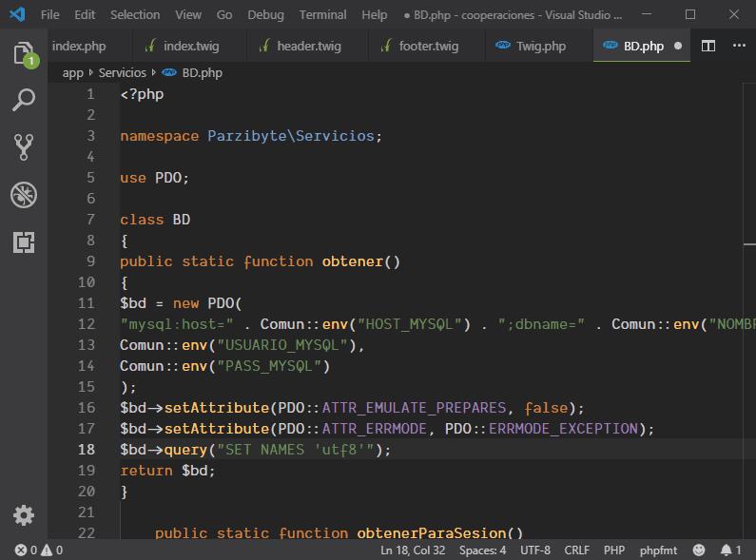Screen dimensions: 756x560
Task: Click the feedback smiley icon
Action: 699,550
